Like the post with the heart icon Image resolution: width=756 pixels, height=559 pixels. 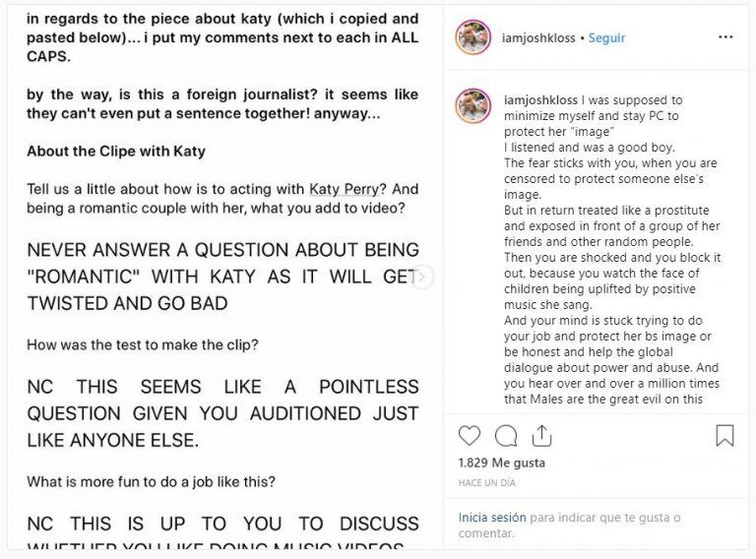[470, 435]
